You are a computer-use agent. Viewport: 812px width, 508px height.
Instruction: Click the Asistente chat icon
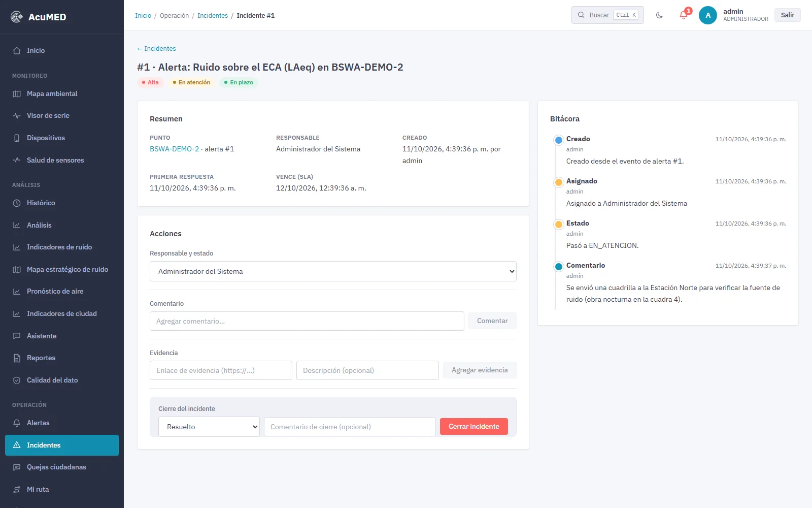pos(17,336)
